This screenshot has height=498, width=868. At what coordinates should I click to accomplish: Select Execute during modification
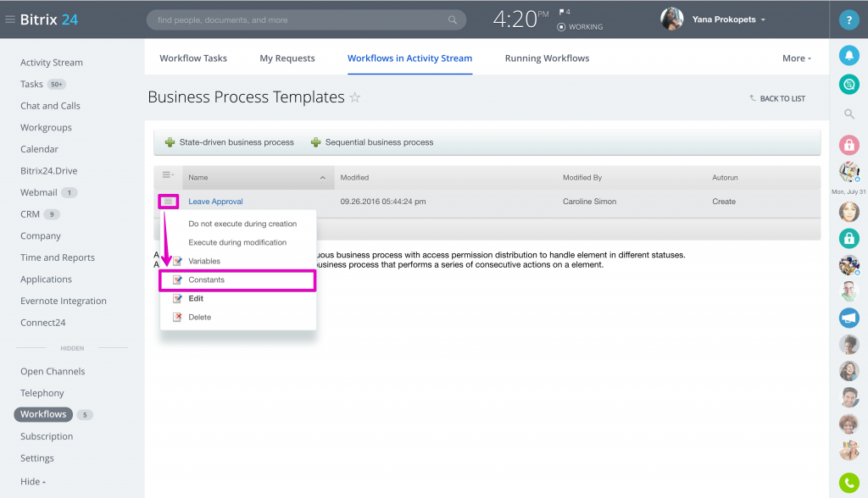click(x=237, y=242)
